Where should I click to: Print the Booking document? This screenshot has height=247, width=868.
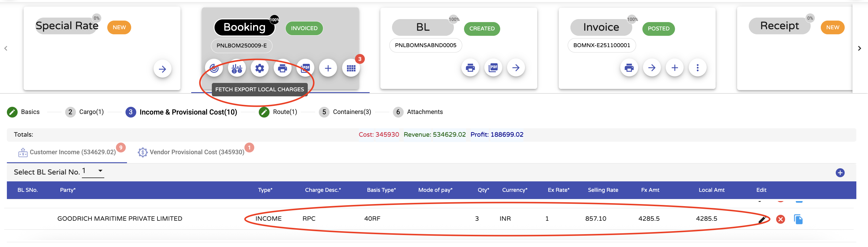[x=282, y=68]
